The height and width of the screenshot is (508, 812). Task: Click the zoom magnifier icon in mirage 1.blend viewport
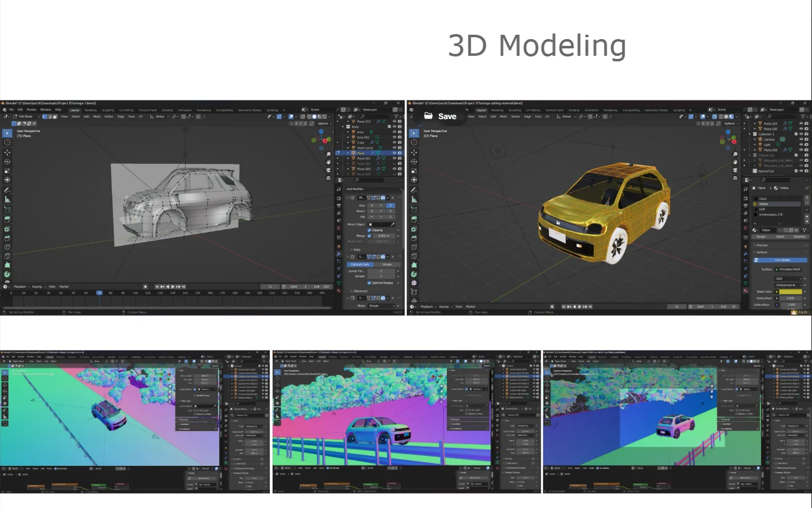328,154
